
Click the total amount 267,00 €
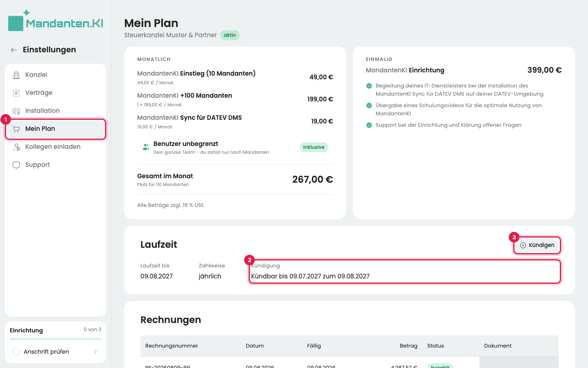pyautogui.click(x=313, y=180)
